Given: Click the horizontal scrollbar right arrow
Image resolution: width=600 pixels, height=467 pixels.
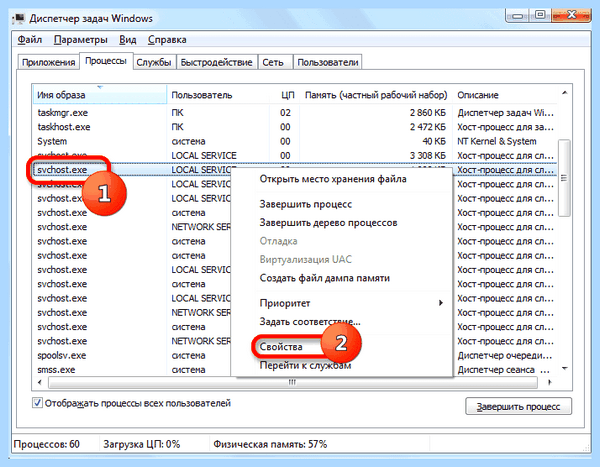Looking at the screenshot, I should click(550, 382).
